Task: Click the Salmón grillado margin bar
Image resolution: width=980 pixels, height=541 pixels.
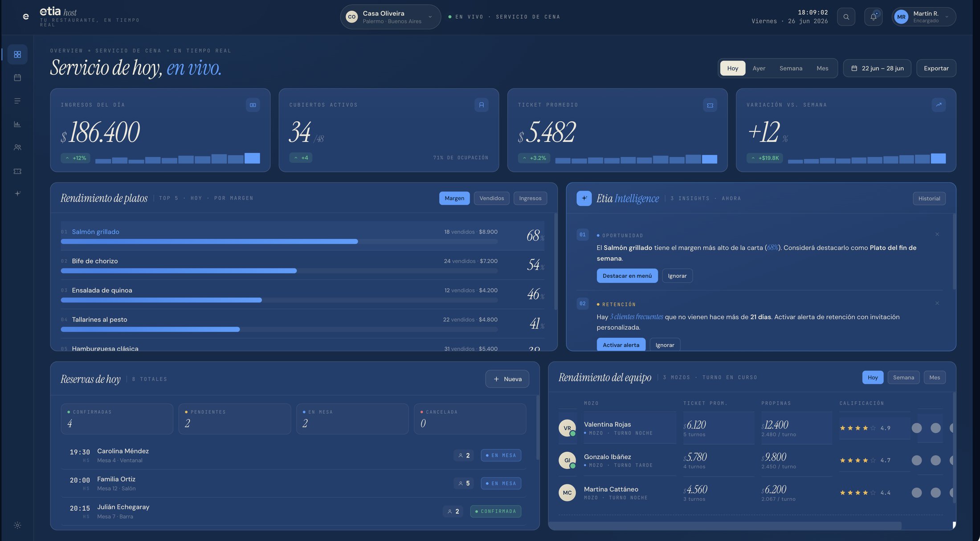Action: 279,241
